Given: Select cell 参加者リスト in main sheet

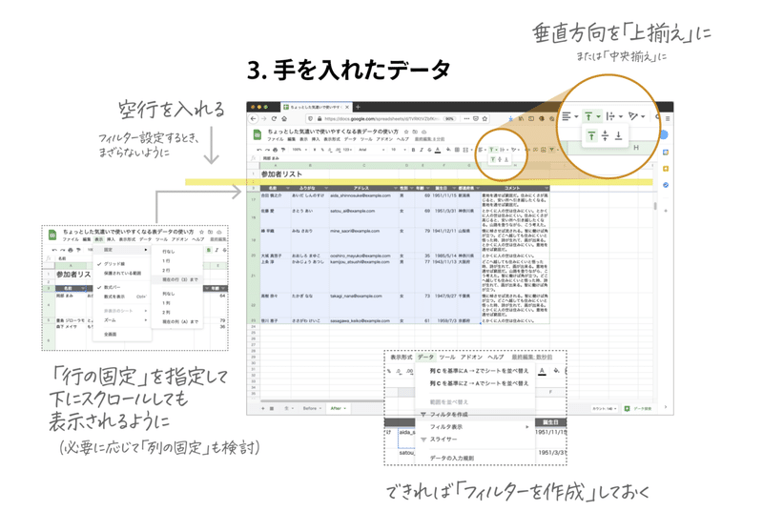Looking at the screenshot, I should (x=281, y=174).
